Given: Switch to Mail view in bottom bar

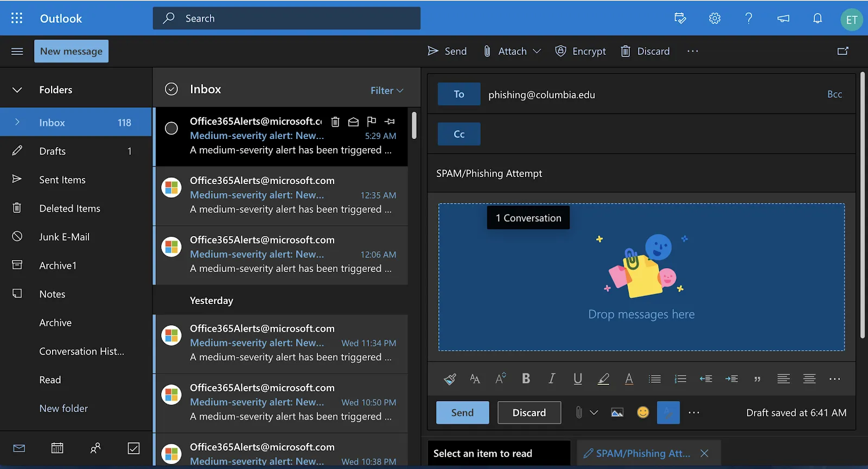Looking at the screenshot, I should 19,448.
